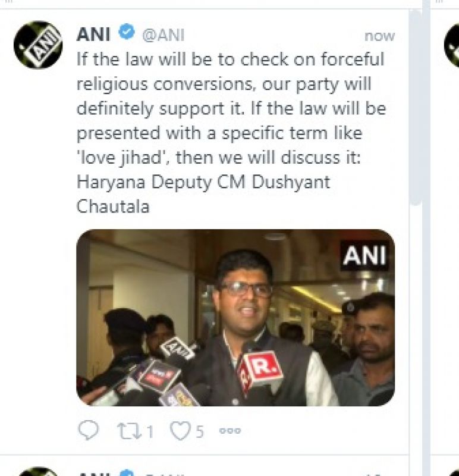Like the tweet with the heart icon
Screen dimensions: 459x476
(180, 430)
